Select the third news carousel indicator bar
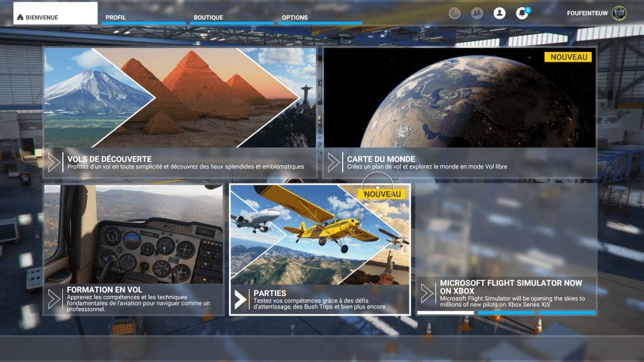This screenshot has height=362, width=644. [567, 313]
